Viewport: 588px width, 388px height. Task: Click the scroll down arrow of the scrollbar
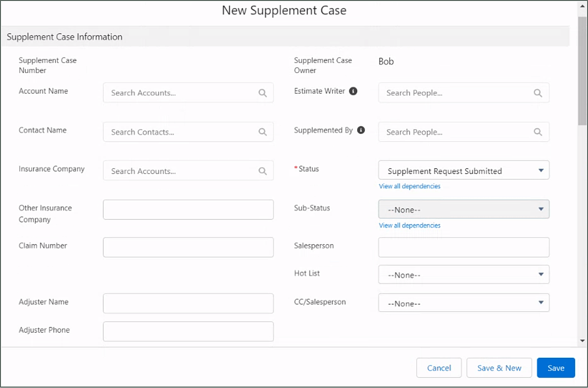click(x=583, y=341)
